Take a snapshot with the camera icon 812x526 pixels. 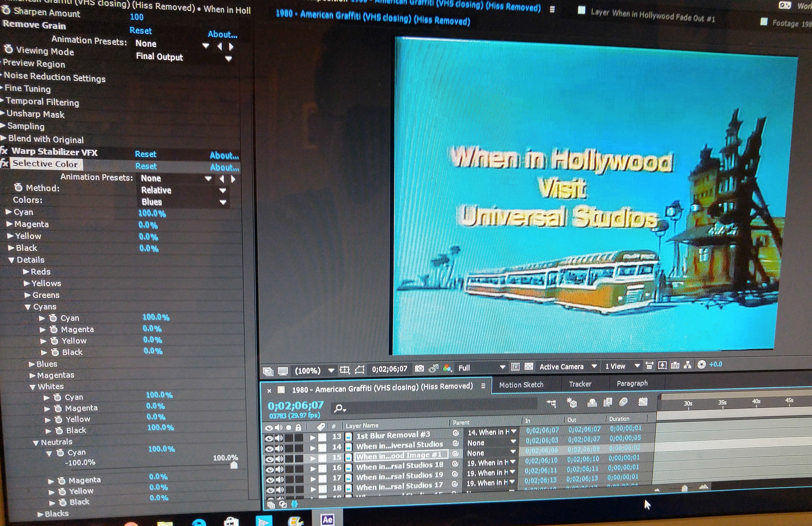point(419,368)
